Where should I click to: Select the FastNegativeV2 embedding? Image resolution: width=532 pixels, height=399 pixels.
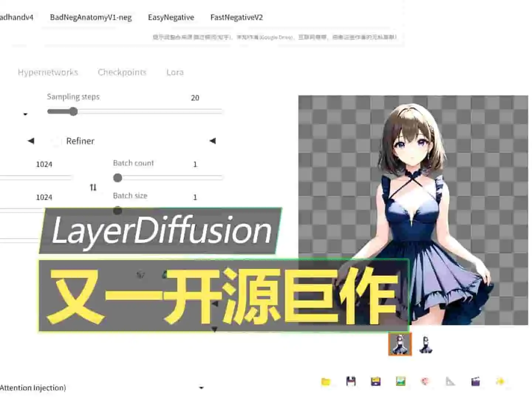click(237, 17)
